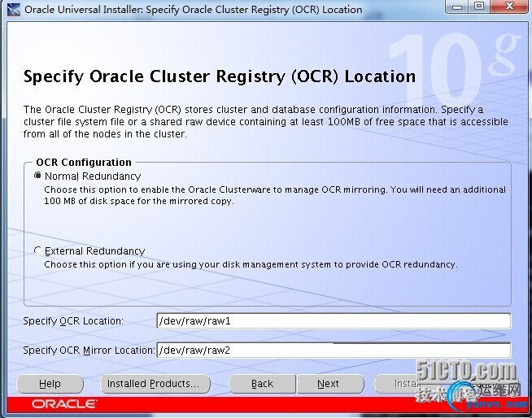This screenshot has width=532, height=418.
Task: Open Installed Products dialog
Action: 155,384
